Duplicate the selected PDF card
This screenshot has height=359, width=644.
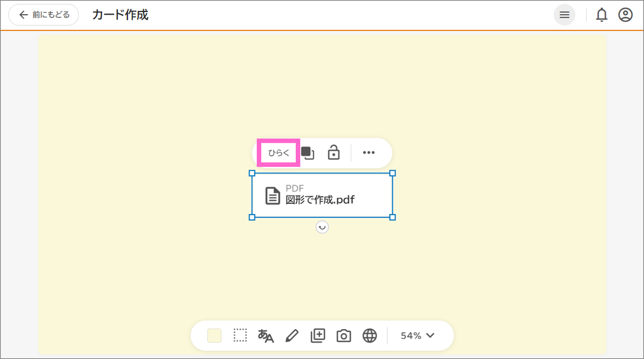coord(308,153)
